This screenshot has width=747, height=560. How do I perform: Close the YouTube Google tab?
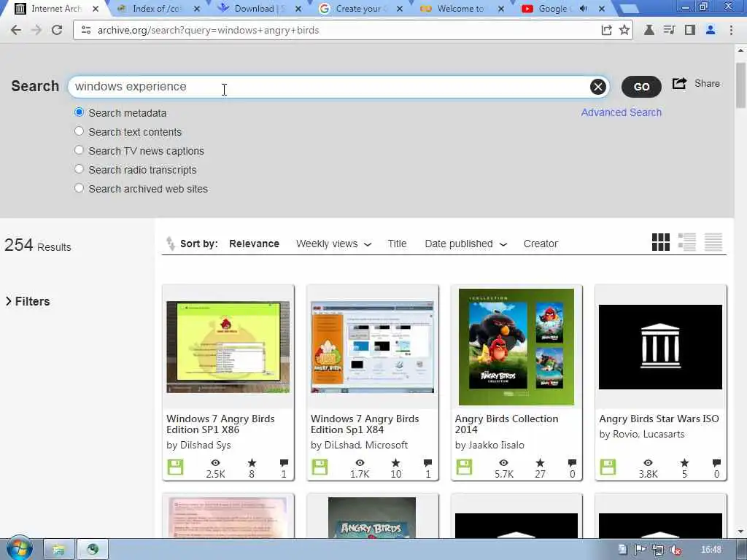tap(602, 9)
